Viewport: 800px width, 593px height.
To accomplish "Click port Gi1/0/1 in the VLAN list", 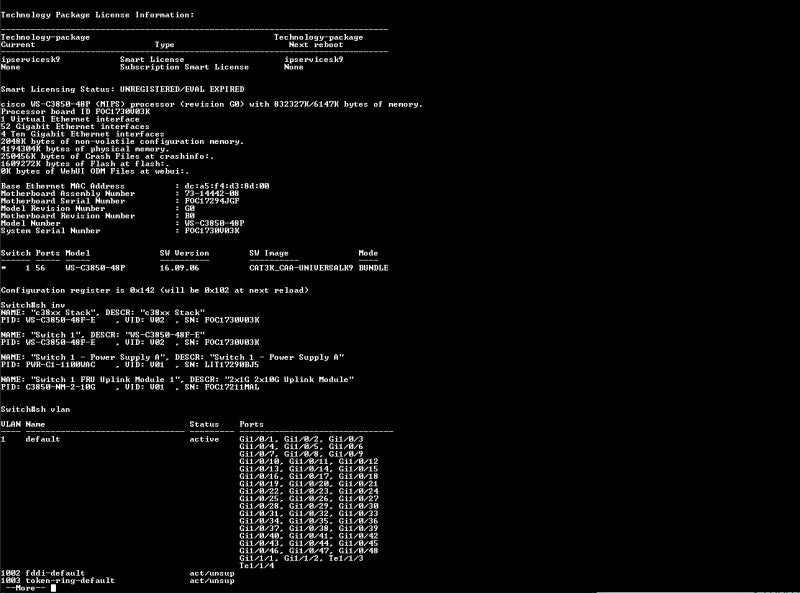I will [257, 439].
